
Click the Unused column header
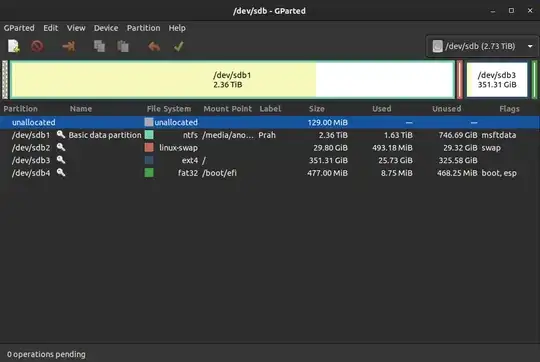click(447, 109)
